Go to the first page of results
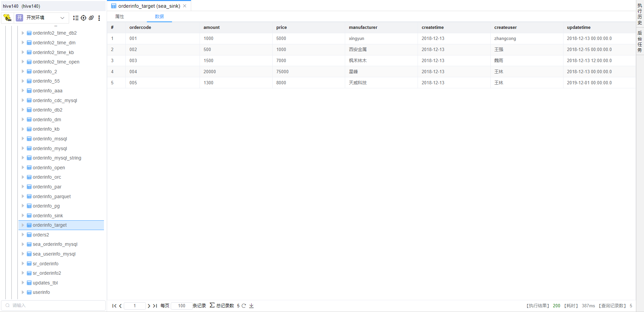The height and width of the screenshot is (312, 644). (x=114, y=306)
